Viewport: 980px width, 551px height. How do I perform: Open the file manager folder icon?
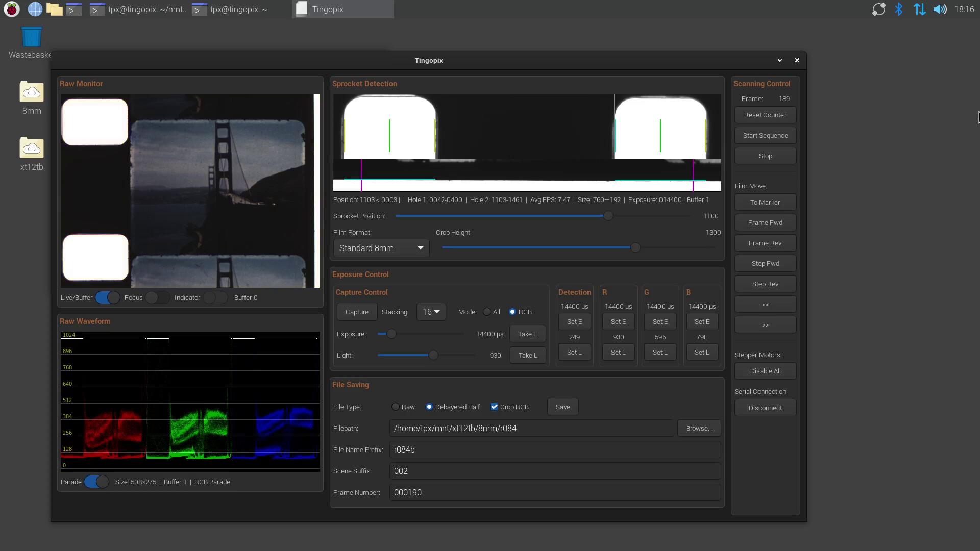[54, 9]
